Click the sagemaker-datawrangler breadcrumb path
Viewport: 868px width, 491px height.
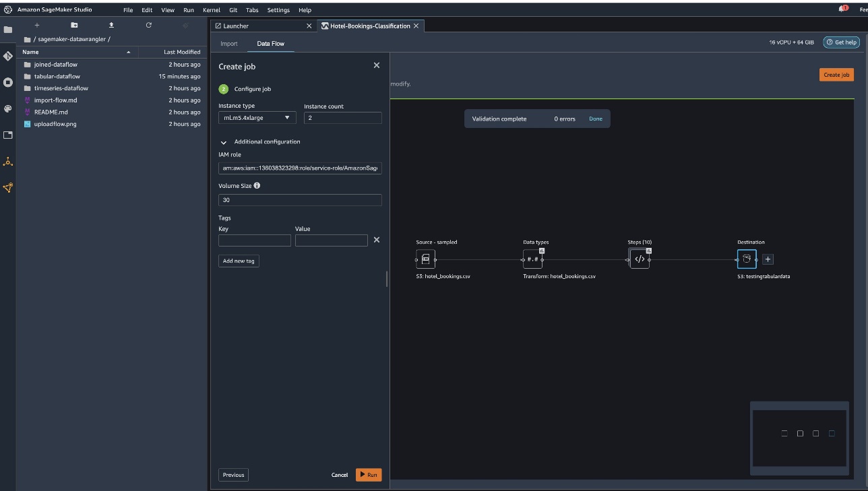coord(72,40)
